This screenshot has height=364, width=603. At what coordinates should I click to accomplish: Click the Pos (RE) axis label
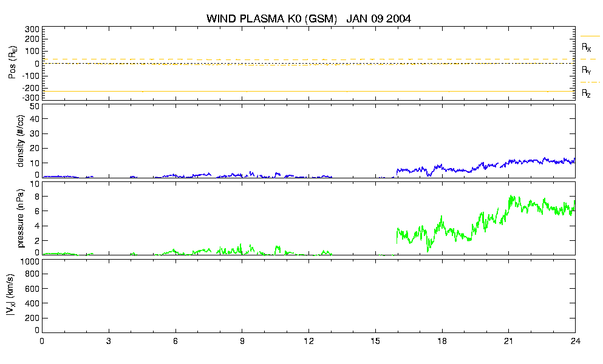pos(12,62)
